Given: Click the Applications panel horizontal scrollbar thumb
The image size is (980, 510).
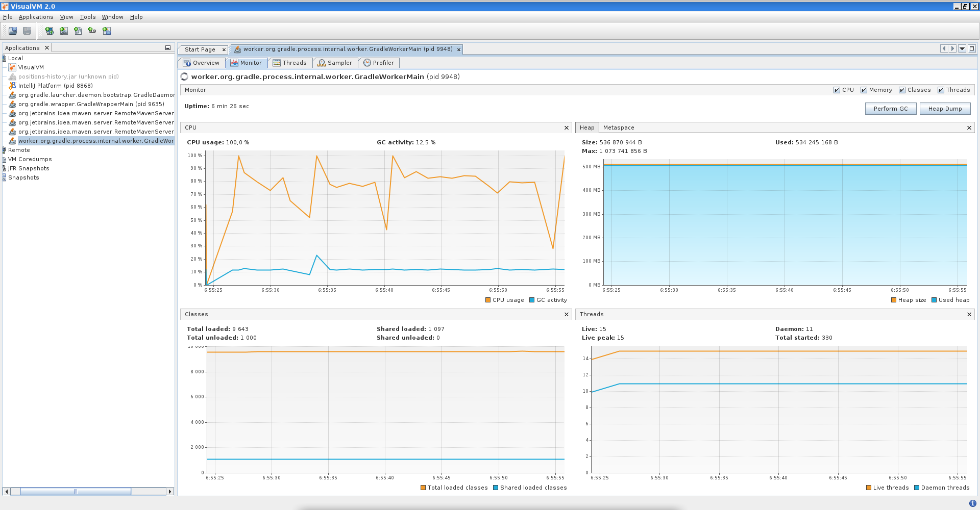Looking at the screenshot, I should pos(75,491).
